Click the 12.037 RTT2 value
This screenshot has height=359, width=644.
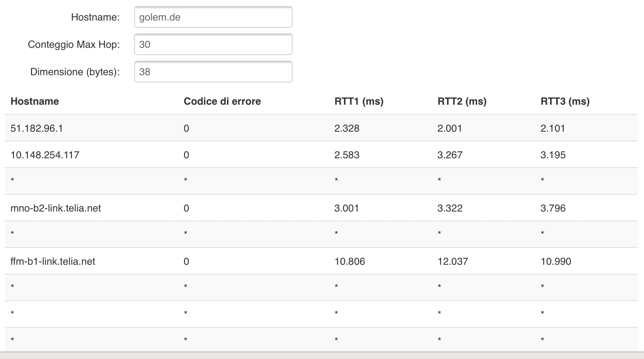[453, 262]
